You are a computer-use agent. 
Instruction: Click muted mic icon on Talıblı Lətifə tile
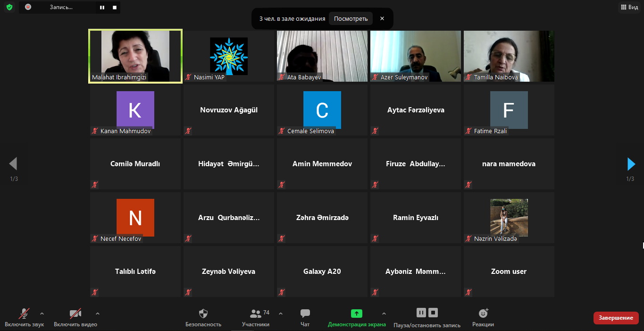pos(95,292)
